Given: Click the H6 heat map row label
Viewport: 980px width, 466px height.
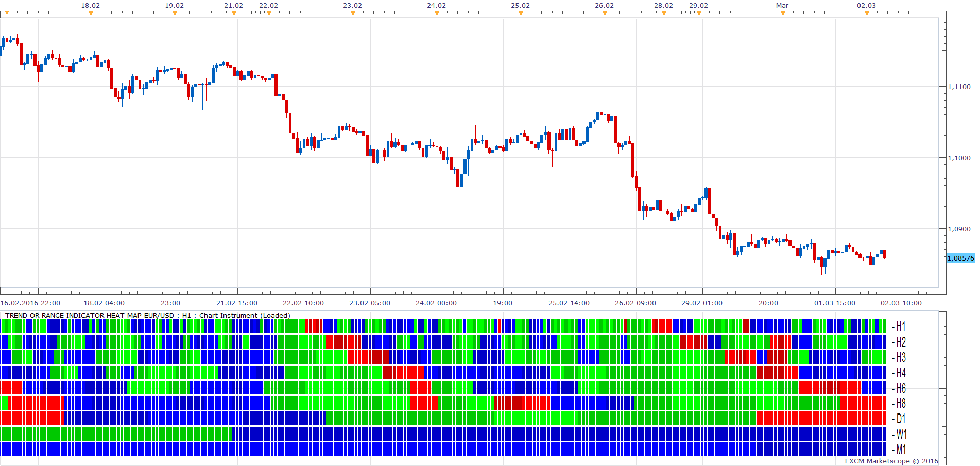Looking at the screenshot, I should click(x=900, y=388).
